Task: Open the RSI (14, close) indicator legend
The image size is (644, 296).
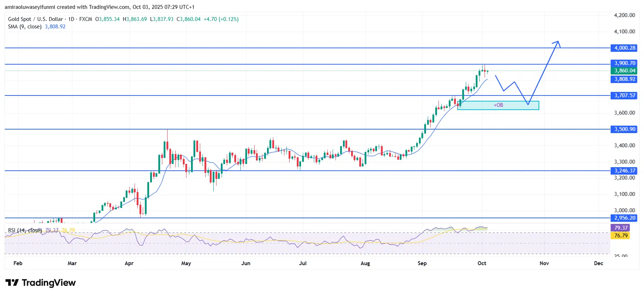Action: 25,230
